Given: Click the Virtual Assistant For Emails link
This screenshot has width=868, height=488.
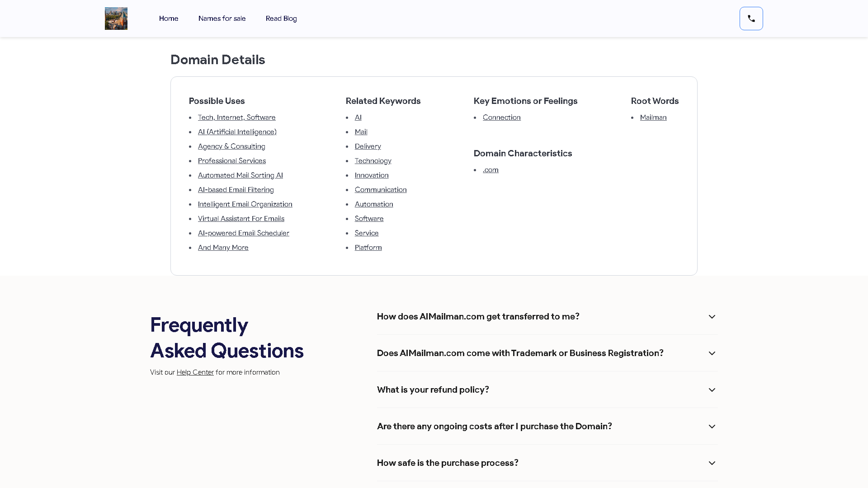Looking at the screenshot, I should [x=241, y=219].
